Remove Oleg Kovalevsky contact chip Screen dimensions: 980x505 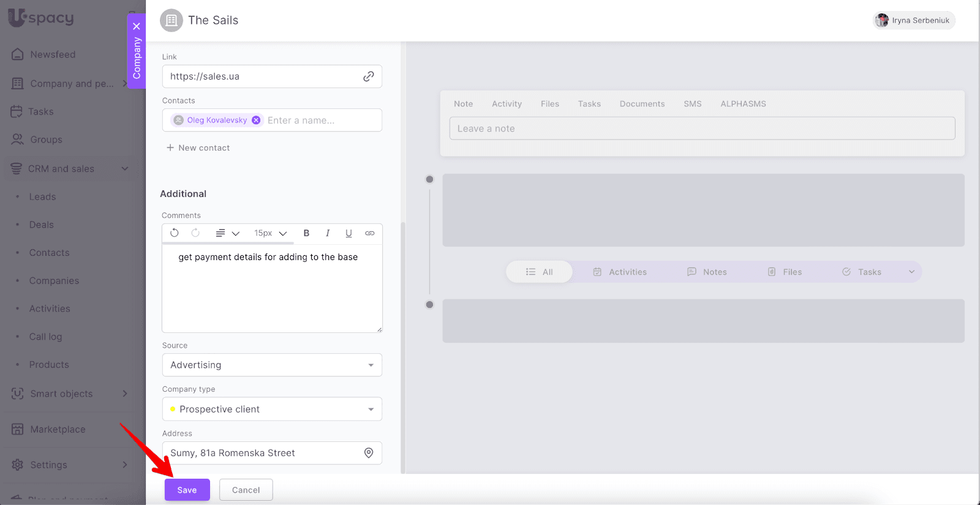256,121
